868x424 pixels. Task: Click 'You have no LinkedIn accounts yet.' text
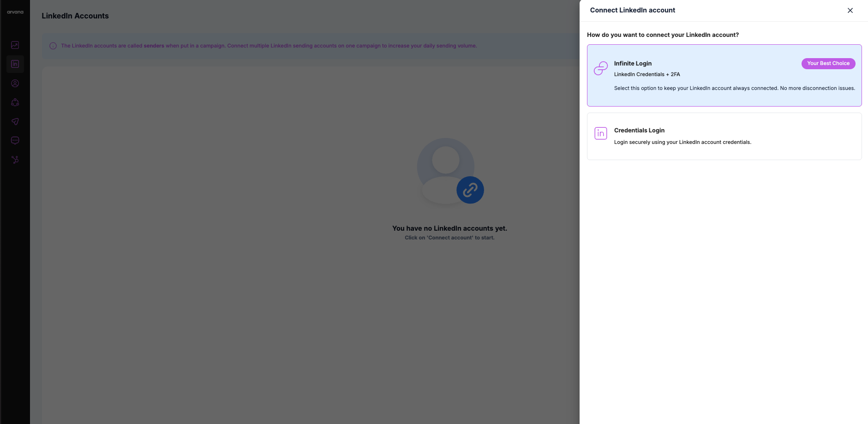click(x=449, y=228)
